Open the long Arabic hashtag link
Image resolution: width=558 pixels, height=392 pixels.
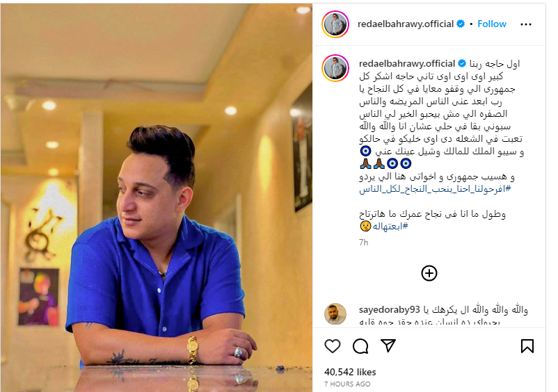click(435, 189)
